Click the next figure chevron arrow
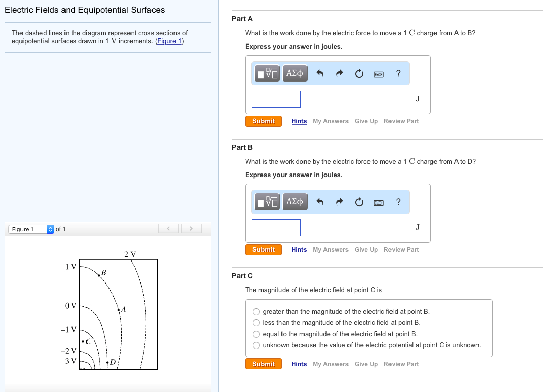Image resolution: width=543 pixels, height=392 pixels. coord(191,228)
